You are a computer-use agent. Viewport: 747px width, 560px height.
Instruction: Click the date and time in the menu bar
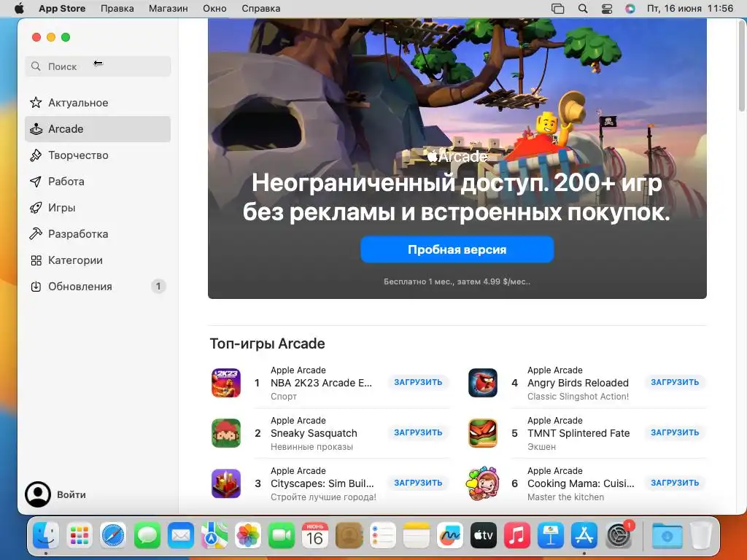click(690, 9)
